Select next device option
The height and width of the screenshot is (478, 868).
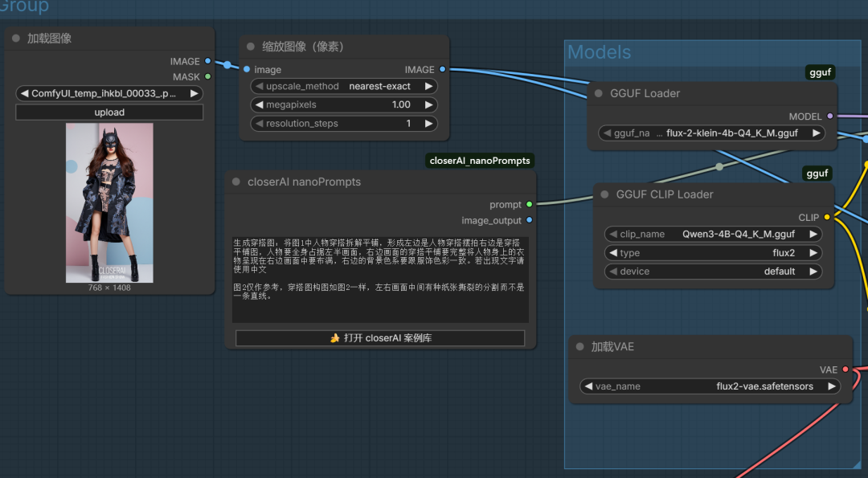pos(813,271)
